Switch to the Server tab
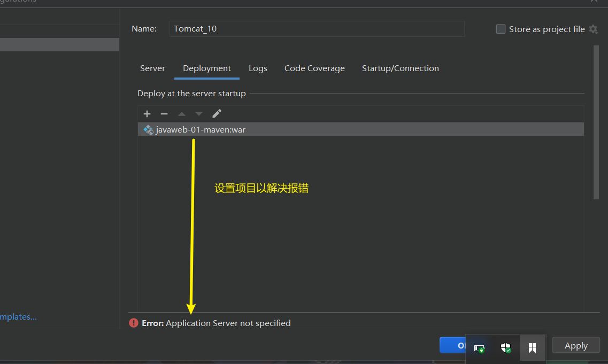This screenshot has height=364, width=608. pyautogui.click(x=152, y=68)
